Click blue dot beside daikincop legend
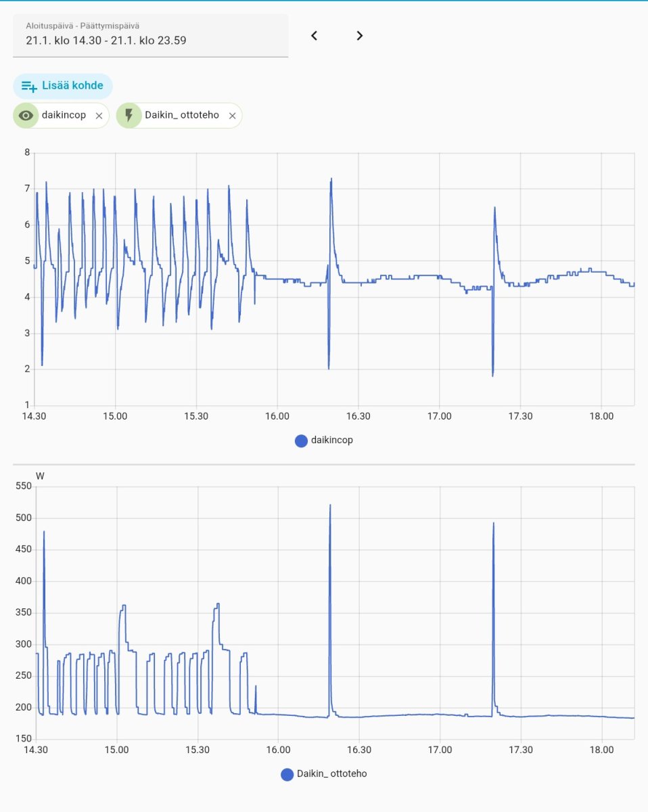This screenshot has height=812, width=648. tap(302, 441)
